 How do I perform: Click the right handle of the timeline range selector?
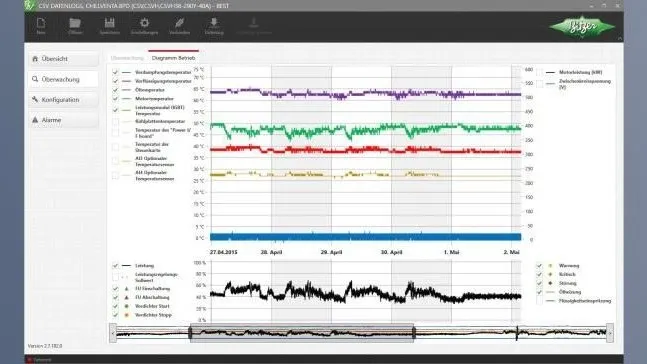click(414, 333)
